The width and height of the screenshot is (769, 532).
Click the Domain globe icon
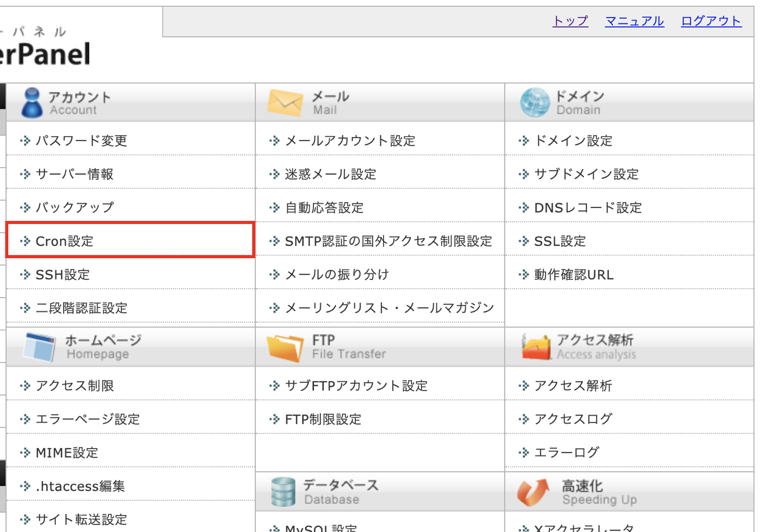534,102
